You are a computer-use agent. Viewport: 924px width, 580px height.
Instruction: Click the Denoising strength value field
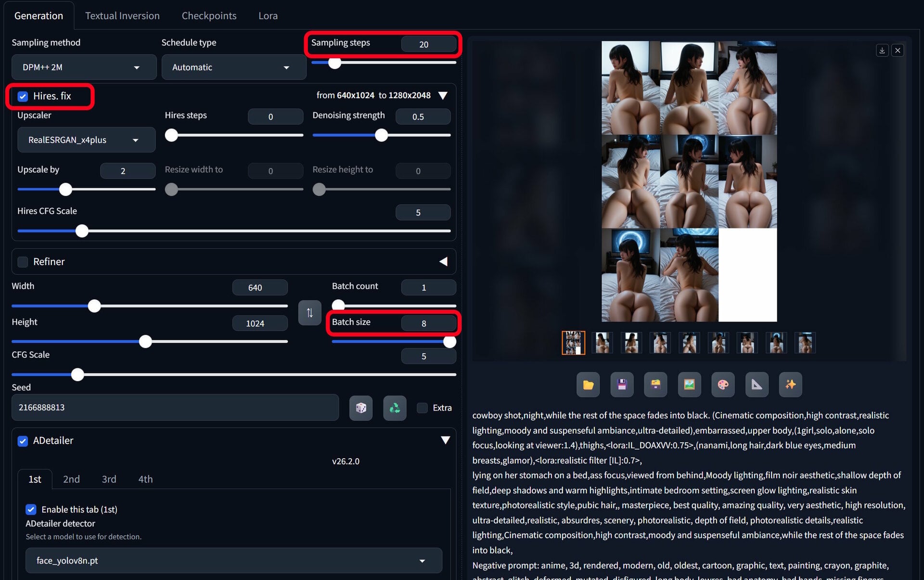tap(423, 117)
